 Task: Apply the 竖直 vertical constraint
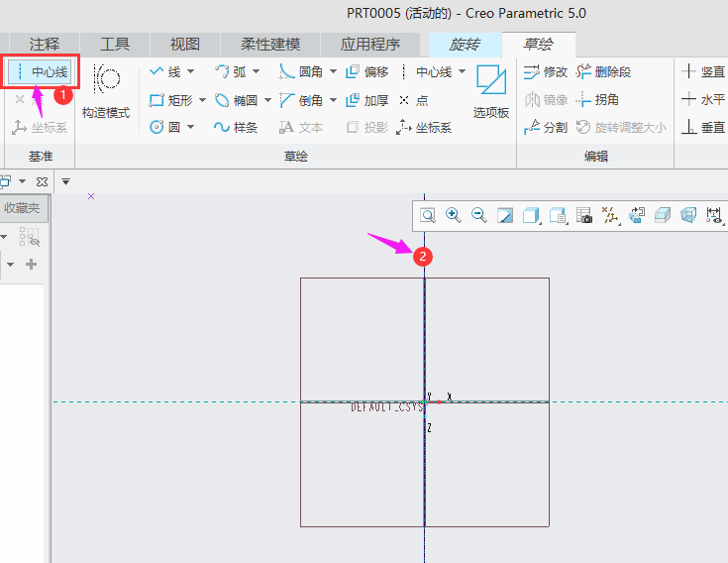[x=703, y=72]
